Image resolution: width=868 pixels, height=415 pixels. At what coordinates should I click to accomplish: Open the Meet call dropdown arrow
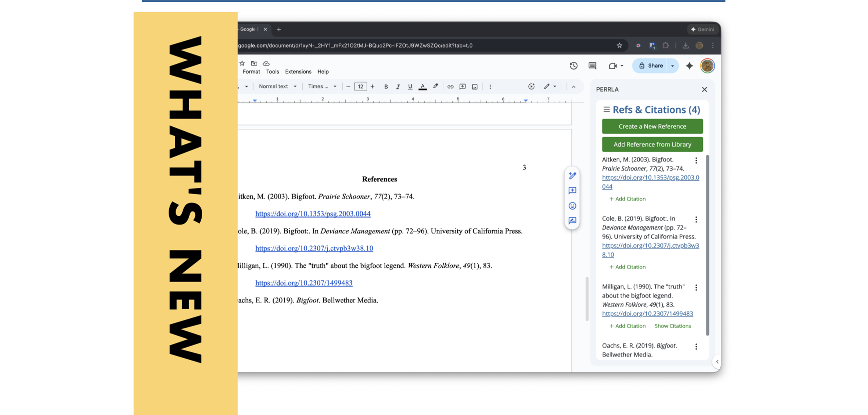tap(622, 65)
